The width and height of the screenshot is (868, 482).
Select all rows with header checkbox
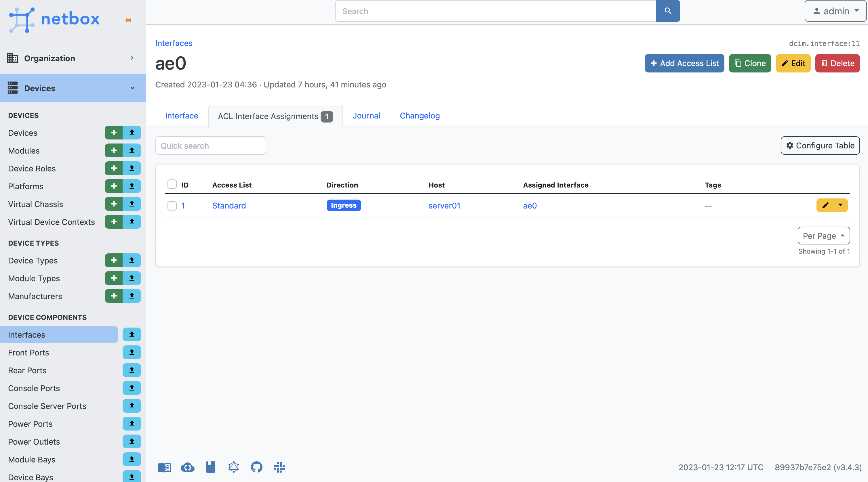172,184
